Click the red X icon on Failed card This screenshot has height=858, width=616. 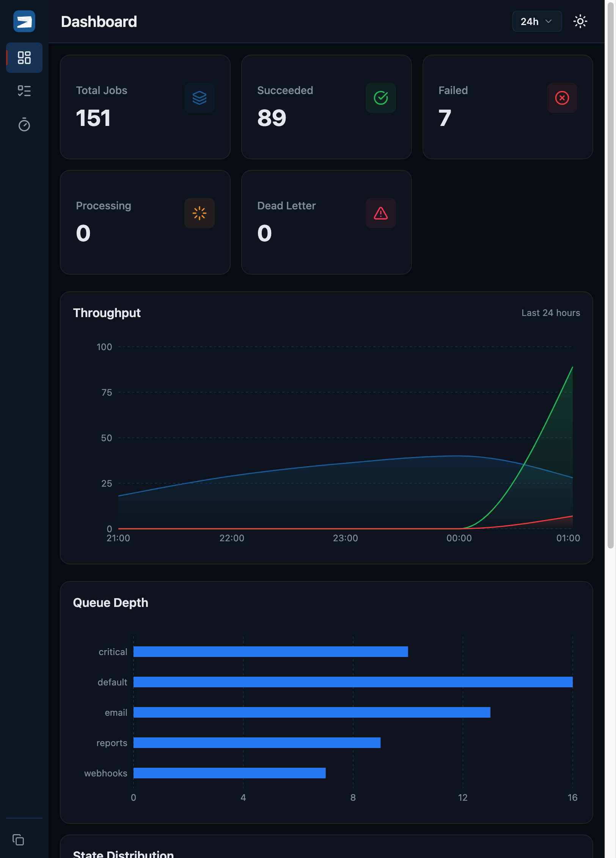click(x=562, y=98)
